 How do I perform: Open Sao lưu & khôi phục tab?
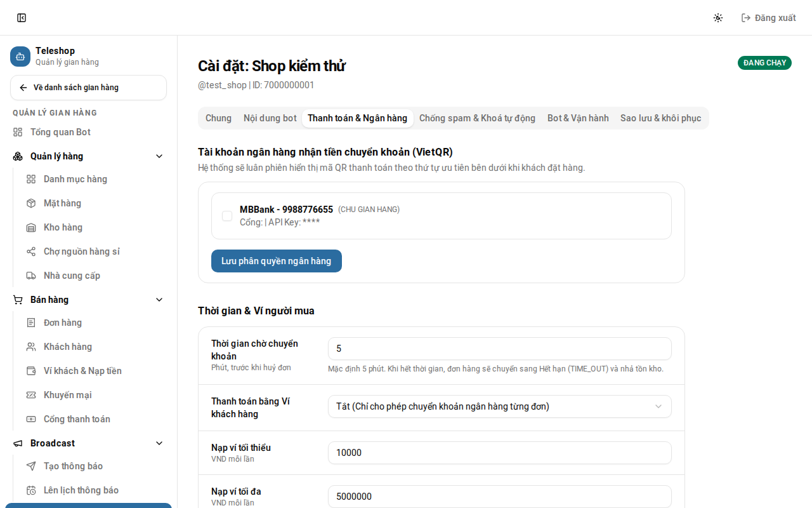[x=661, y=118]
